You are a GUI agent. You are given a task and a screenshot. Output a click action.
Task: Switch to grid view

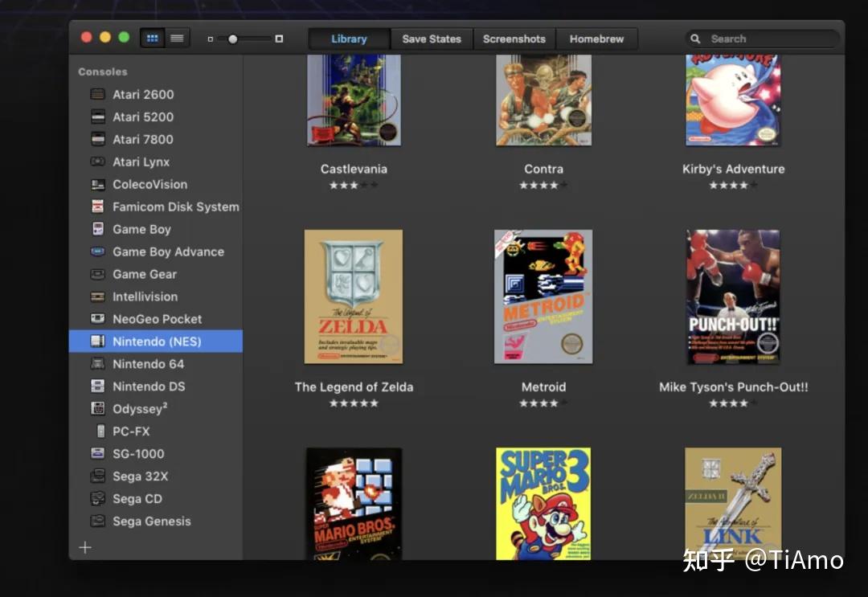pyautogui.click(x=152, y=39)
